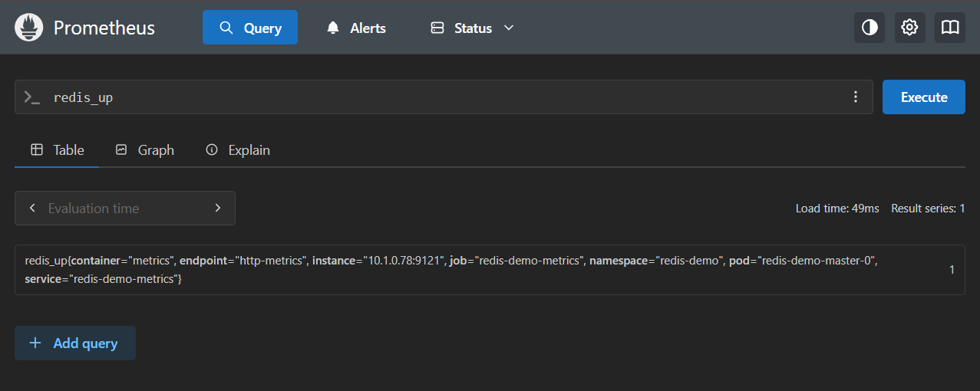
Task: Switch to the Table tab
Action: (57, 150)
